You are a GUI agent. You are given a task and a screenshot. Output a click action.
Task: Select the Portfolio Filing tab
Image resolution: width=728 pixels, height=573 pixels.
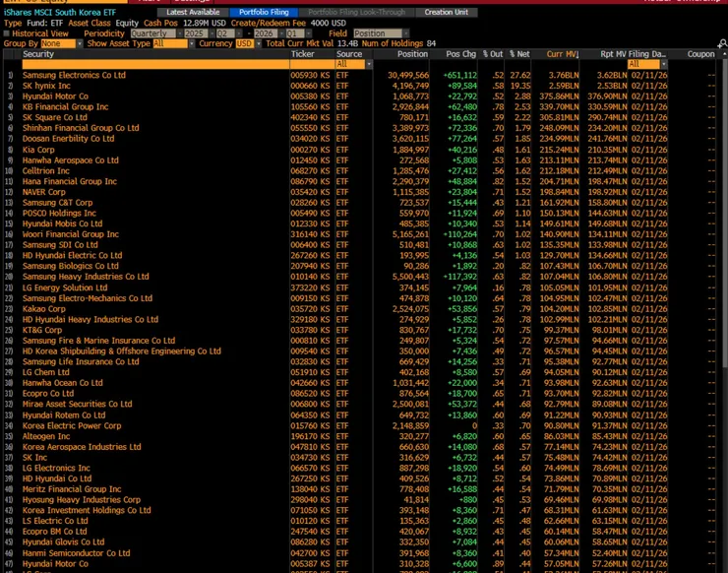(x=264, y=12)
